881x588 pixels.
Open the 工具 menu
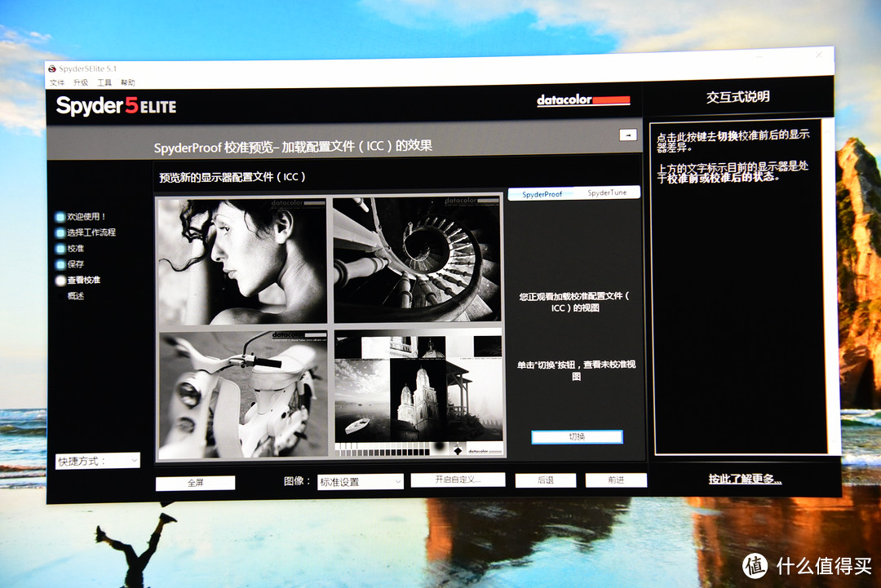pos(104,82)
